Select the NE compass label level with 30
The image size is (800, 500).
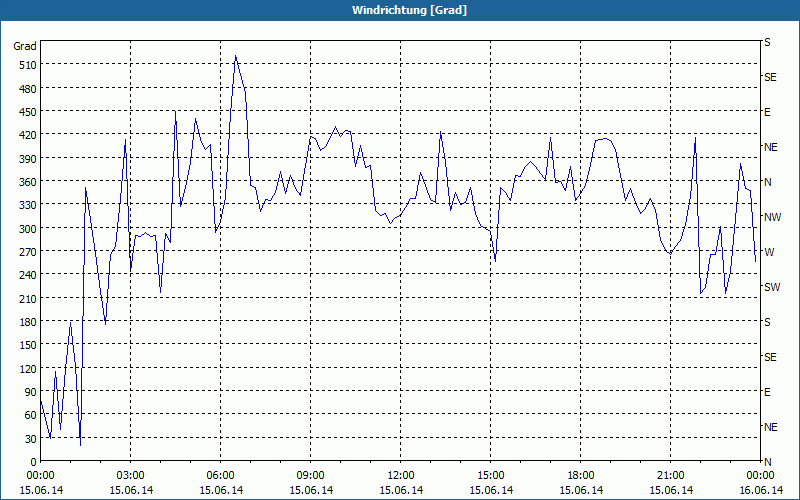pos(771,427)
